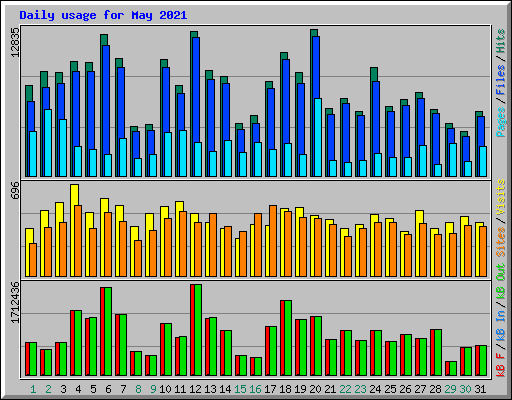Select day 4 on the date axis
Image resolution: width=512 pixels, height=400 pixels.
click(78, 389)
